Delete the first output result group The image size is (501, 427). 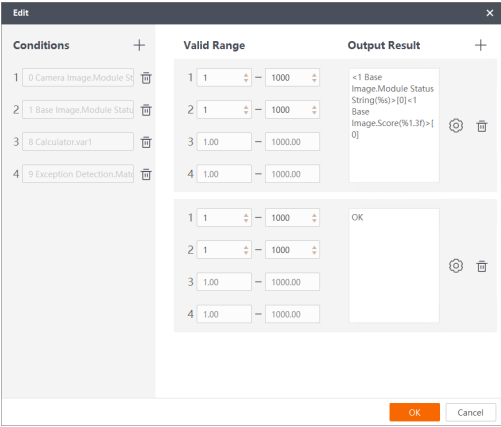click(482, 126)
